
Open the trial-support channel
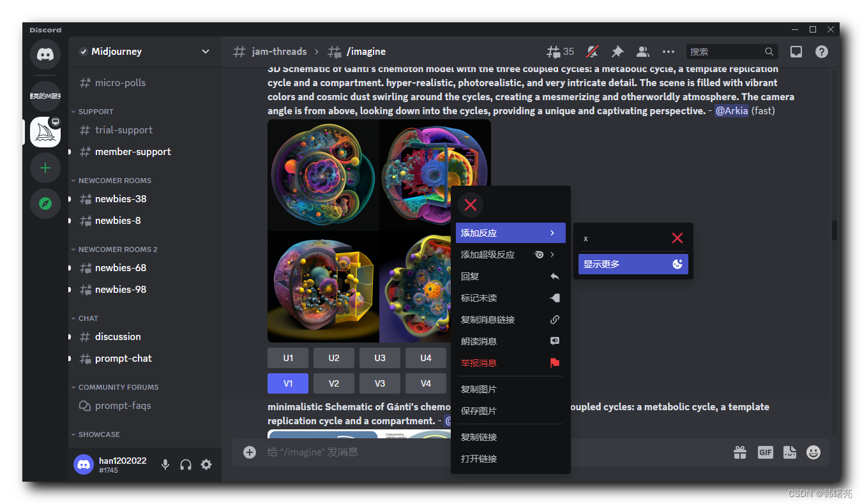145,130
